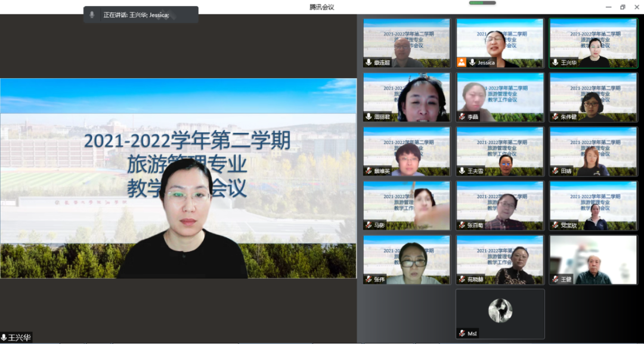Viewport: 644px width, 344px height.
Task: Click the microphone icon for 王夫雪
Action: (462, 171)
